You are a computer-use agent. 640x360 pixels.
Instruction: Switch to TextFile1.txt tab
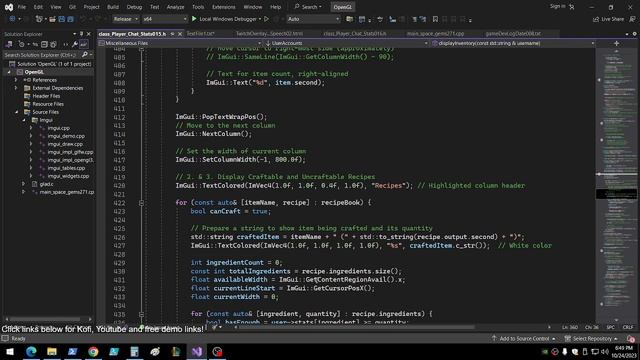tap(200, 34)
